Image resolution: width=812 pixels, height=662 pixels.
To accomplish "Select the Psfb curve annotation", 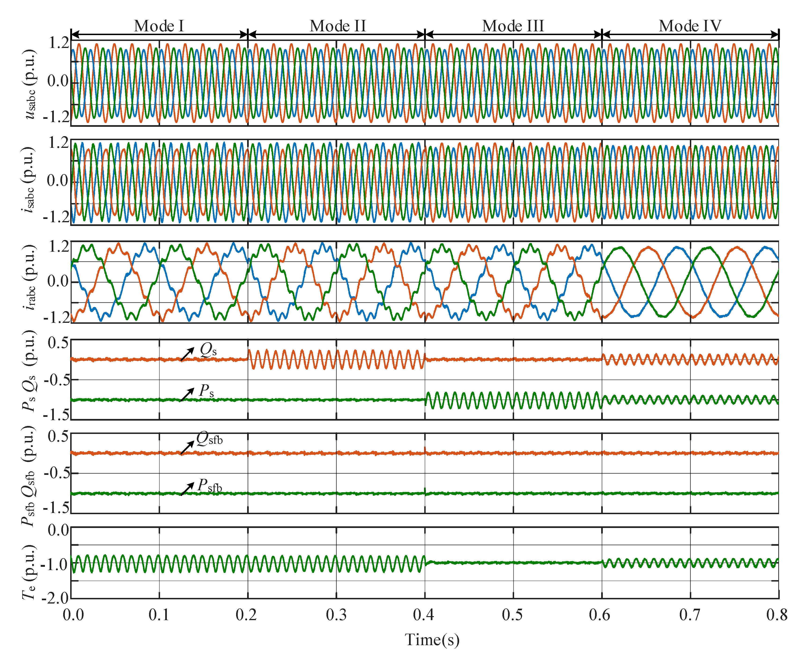I will 209,486.
